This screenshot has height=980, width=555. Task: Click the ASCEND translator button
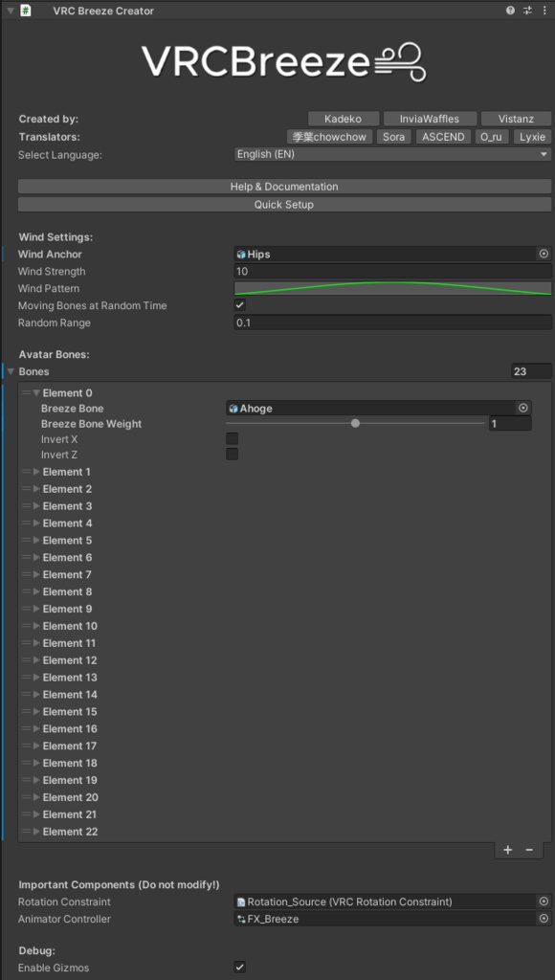(443, 137)
